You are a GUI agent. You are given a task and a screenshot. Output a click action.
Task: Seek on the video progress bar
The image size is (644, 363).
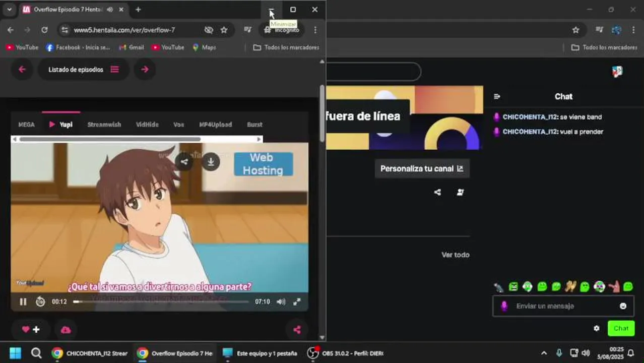(161, 301)
